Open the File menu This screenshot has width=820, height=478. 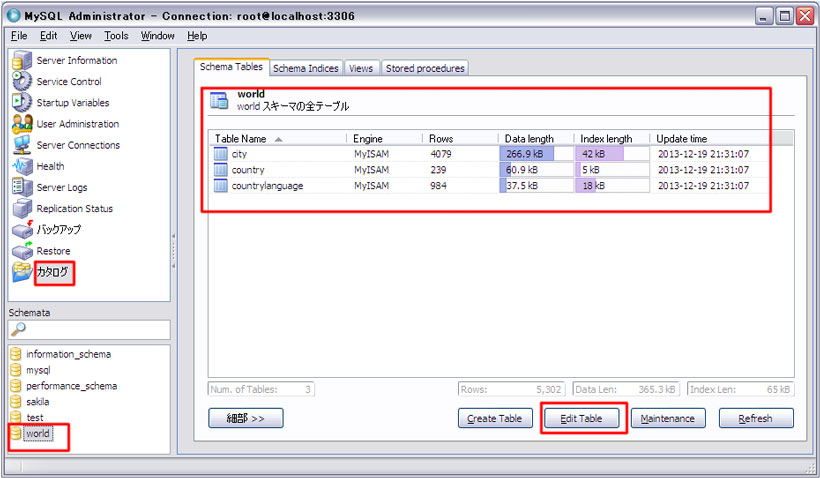tap(19, 36)
